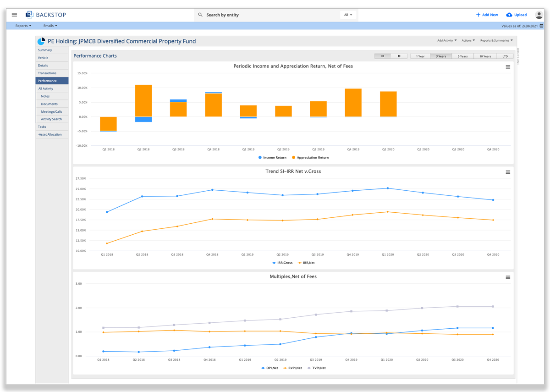
Task: Toggle the IRR,Gross legend series
Action: pos(282,263)
